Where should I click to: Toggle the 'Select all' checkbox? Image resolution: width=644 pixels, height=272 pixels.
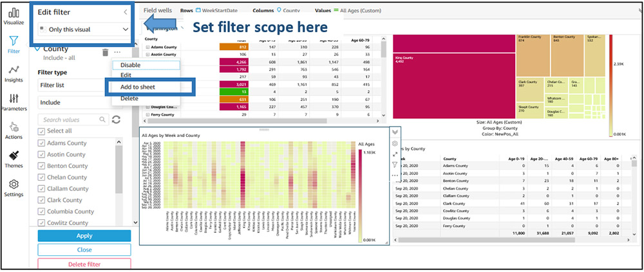pos(41,131)
